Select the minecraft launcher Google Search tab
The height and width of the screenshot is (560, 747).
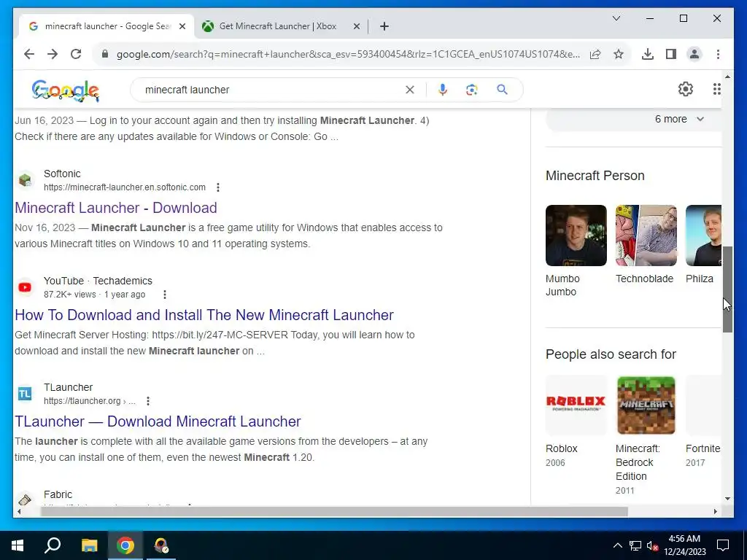click(x=107, y=26)
